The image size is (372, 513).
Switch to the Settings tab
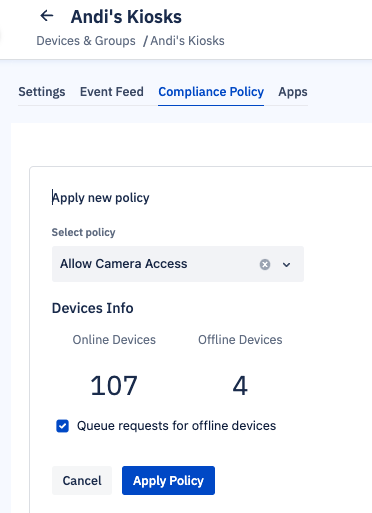42,92
